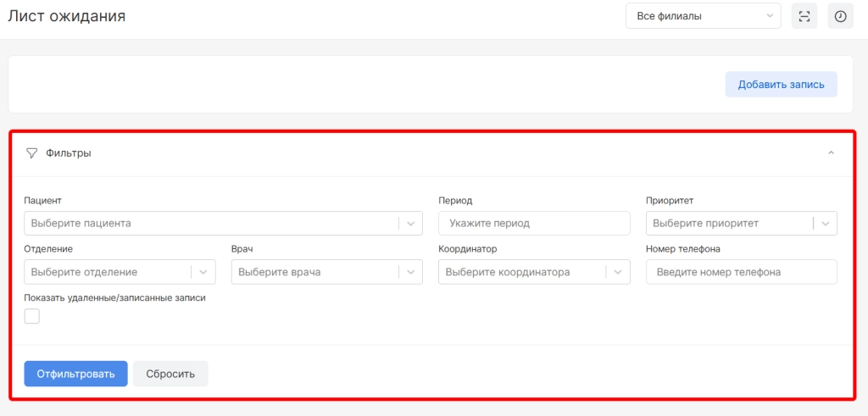
Task: Open the 'Выберите отделение' dropdown
Action: [108, 272]
